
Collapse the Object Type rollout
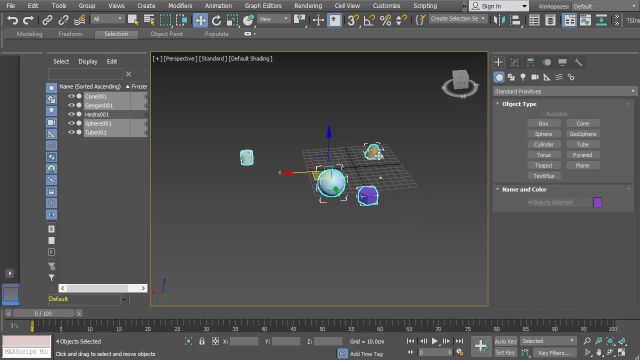coord(519,104)
